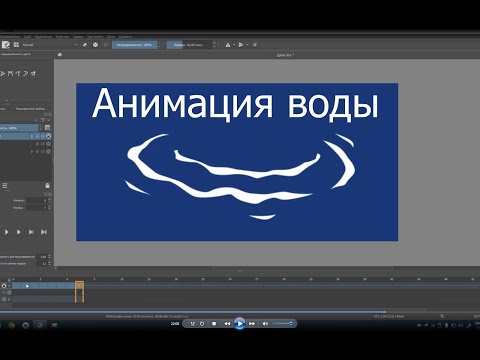Click the play speed value field
Viewport: 480px width, 360px height.
42,257
